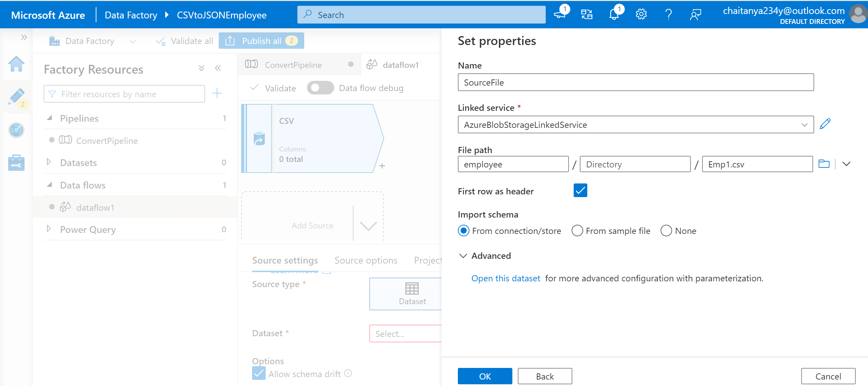Viewport: 868px width, 386px height.
Task: Expand all resources with double-down chevron
Action: click(201, 68)
